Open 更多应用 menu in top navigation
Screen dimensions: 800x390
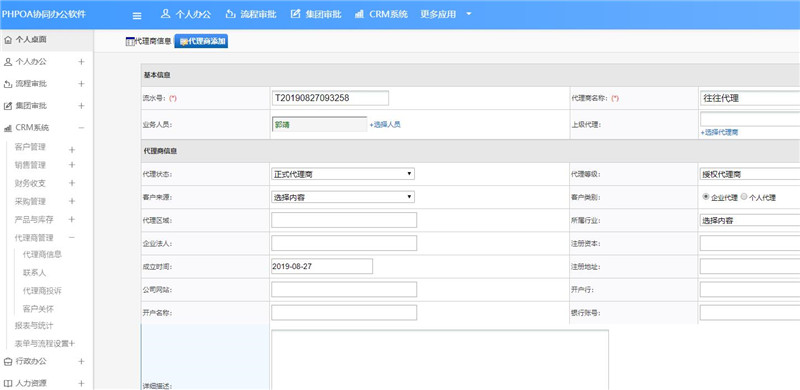tap(438, 14)
